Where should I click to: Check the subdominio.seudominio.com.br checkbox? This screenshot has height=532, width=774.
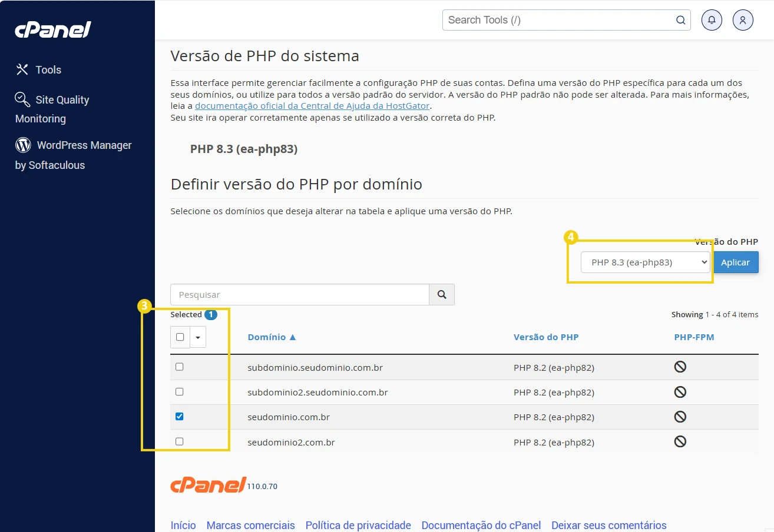[x=179, y=366]
